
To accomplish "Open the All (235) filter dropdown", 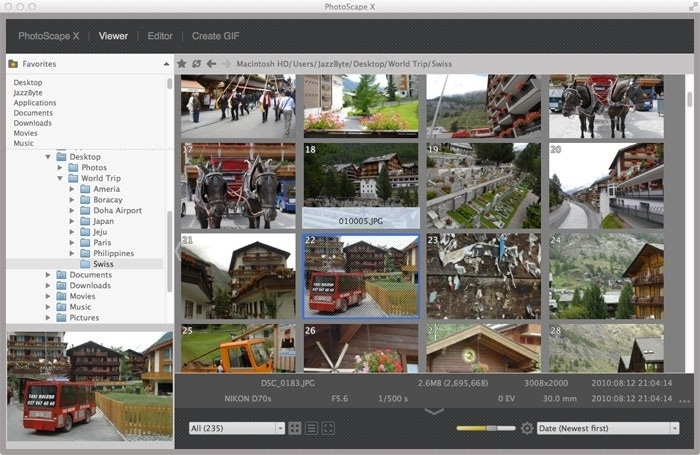I will (x=237, y=428).
